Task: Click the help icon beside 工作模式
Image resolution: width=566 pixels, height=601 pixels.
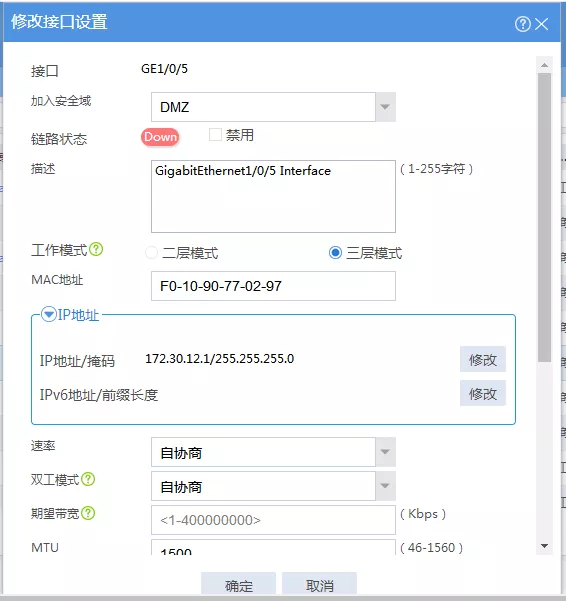Action: 96,250
